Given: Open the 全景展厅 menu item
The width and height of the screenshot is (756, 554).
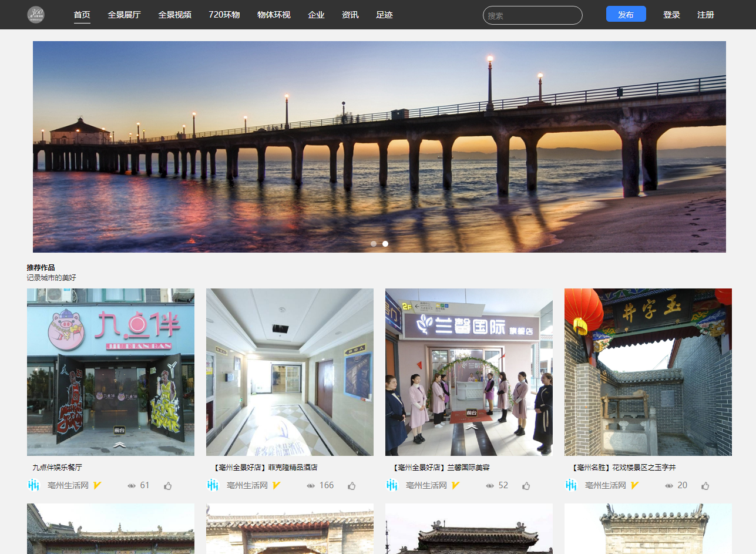Looking at the screenshot, I should tap(125, 15).
